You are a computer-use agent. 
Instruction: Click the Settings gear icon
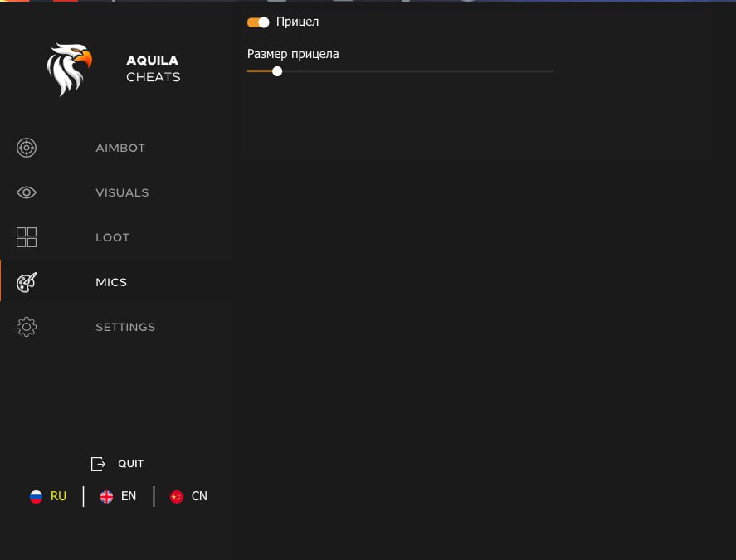(x=27, y=327)
